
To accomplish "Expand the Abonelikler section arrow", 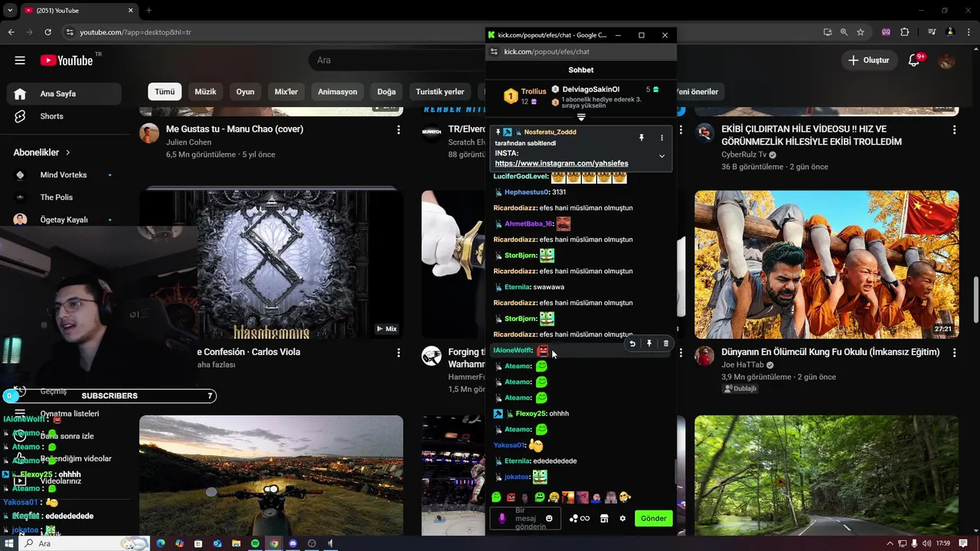I will 67,152.
